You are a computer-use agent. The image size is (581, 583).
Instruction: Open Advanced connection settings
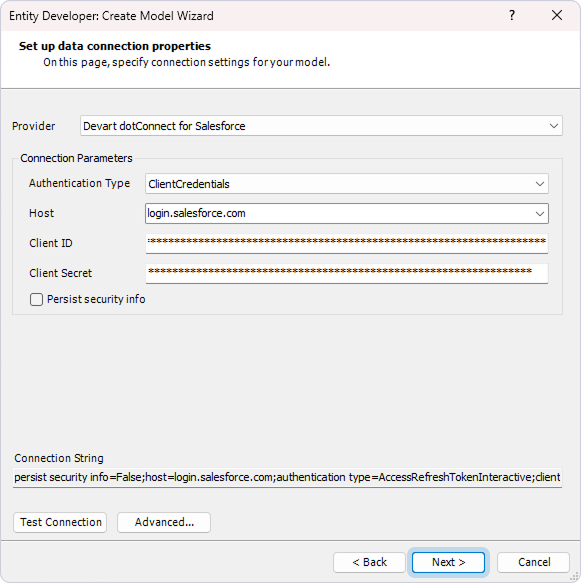164,522
